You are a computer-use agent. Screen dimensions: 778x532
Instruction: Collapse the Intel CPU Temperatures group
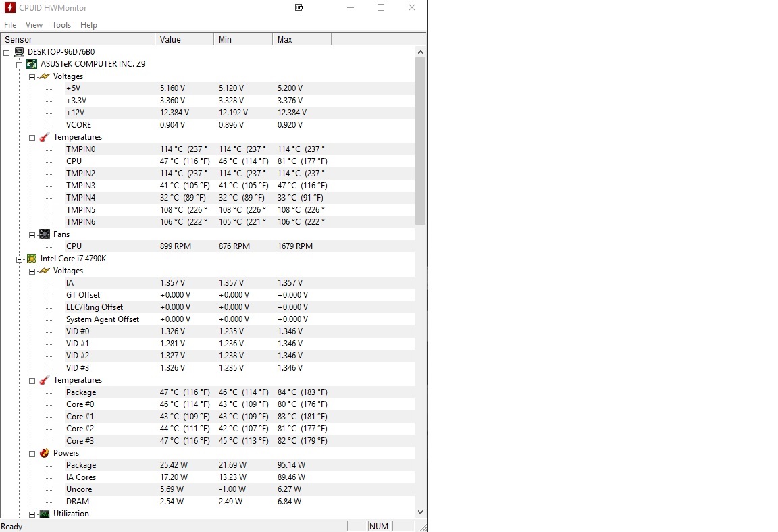click(32, 380)
